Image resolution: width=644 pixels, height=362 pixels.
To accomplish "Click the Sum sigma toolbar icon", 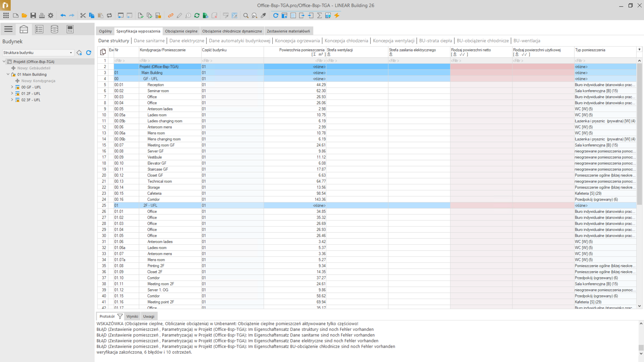I will pos(319,16).
